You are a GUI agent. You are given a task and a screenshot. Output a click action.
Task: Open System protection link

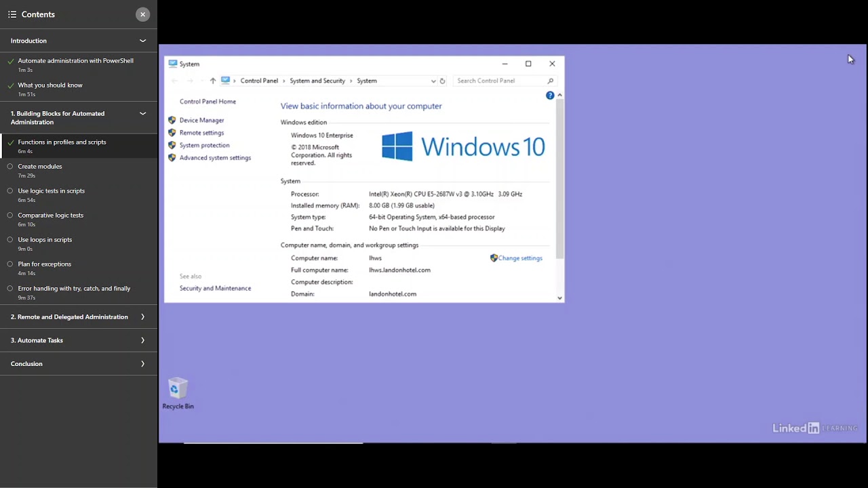pos(204,145)
